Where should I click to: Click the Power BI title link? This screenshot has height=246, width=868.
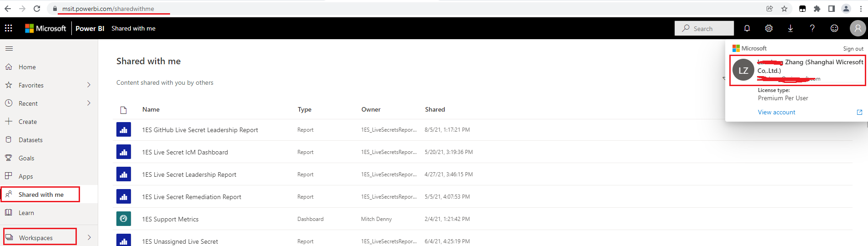pos(90,28)
